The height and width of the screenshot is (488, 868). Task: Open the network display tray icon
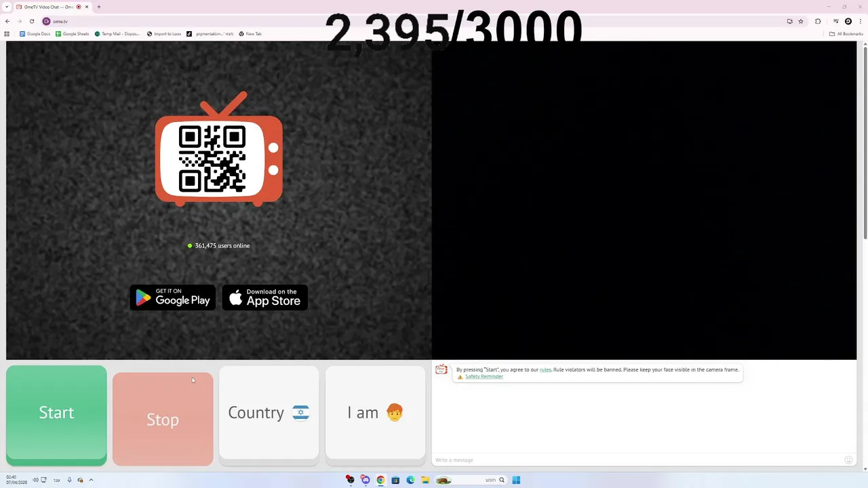coord(43,480)
